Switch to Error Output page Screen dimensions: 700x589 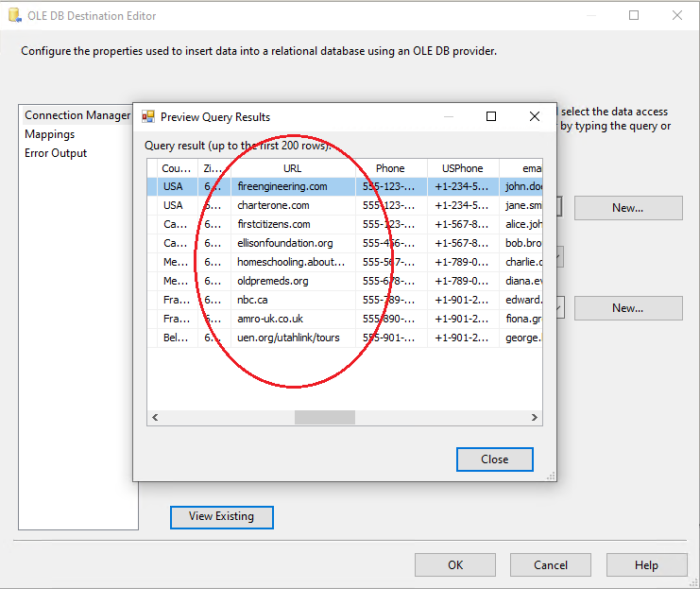(x=56, y=153)
